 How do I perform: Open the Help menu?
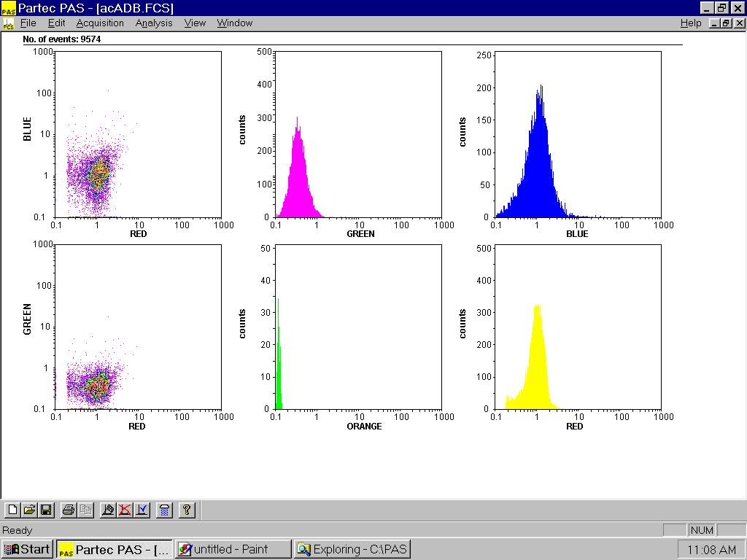click(x=690, y=23)
